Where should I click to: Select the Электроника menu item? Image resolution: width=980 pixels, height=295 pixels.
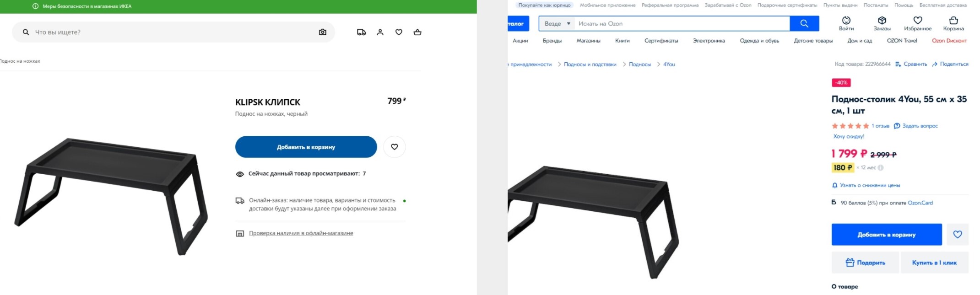(709, 41)
